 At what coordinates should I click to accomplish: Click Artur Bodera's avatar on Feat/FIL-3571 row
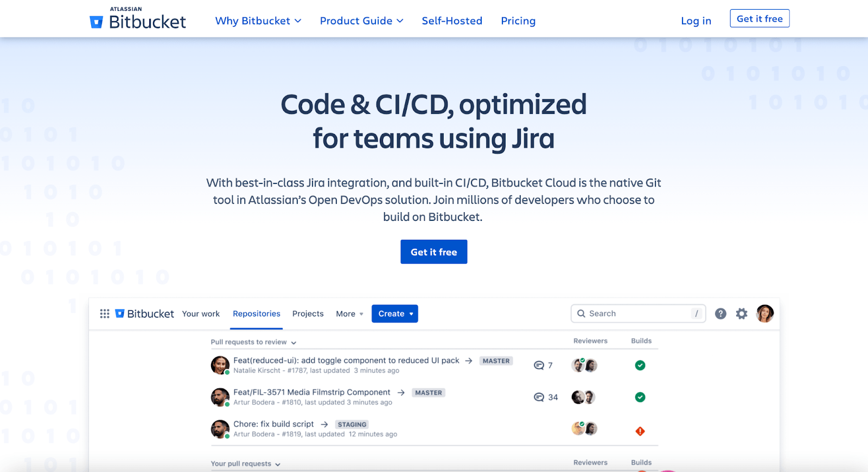pos(220,397)
